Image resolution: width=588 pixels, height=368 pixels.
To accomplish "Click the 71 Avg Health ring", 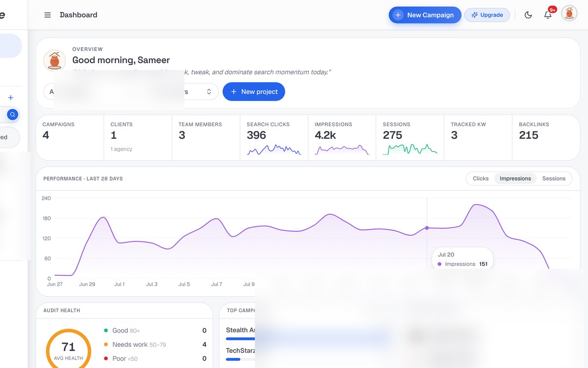I will coord(69,350).
